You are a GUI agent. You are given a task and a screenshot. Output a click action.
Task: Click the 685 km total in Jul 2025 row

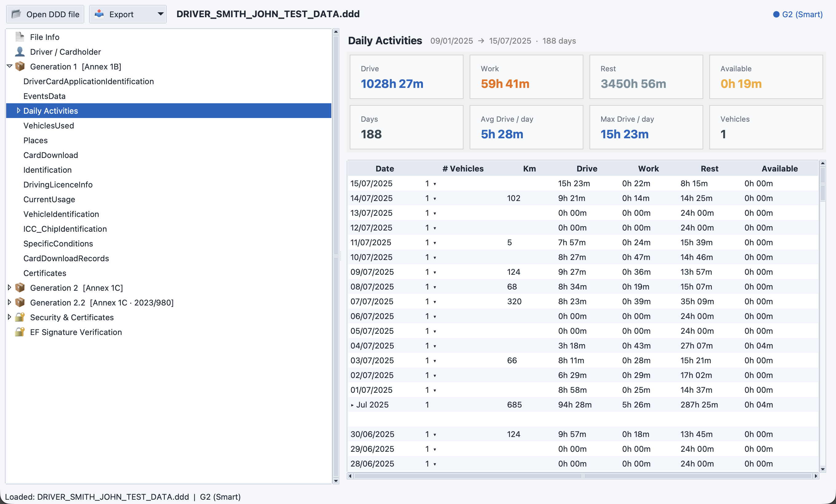515,405
